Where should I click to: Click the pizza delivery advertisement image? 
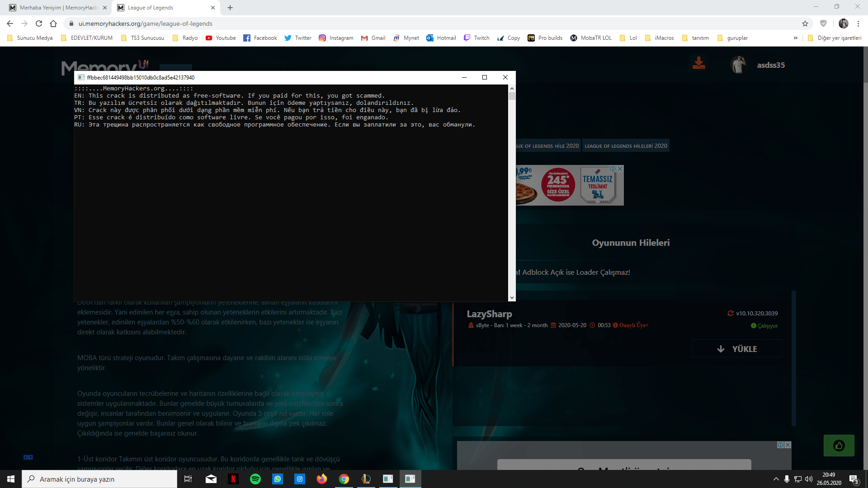(x=570, y=185)
